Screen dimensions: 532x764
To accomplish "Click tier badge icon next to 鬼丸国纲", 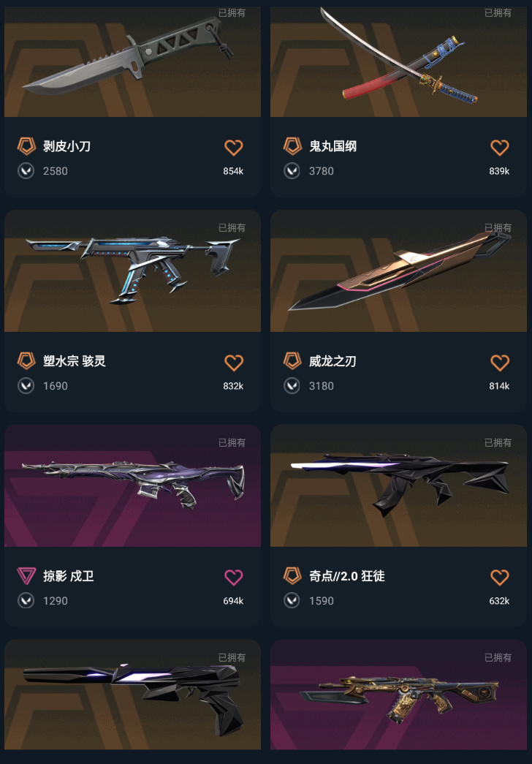I will pyautogui.click(x=292, y=146).
